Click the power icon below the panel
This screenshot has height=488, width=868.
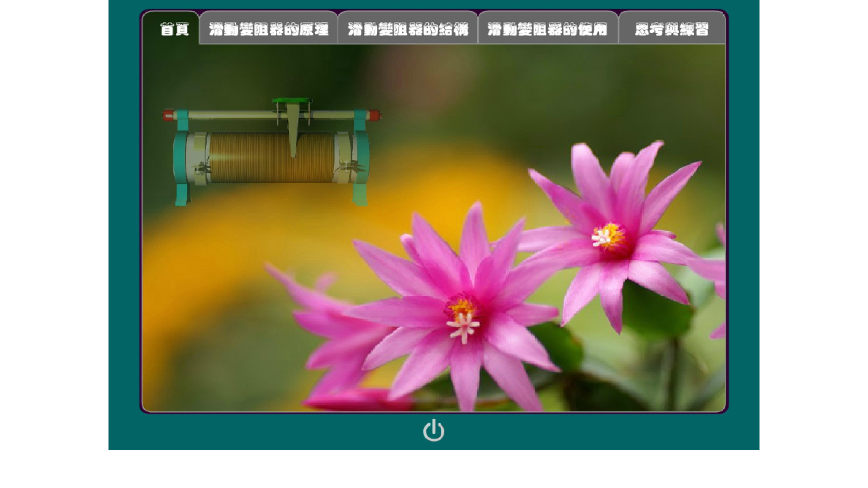(x=434, y=430)
